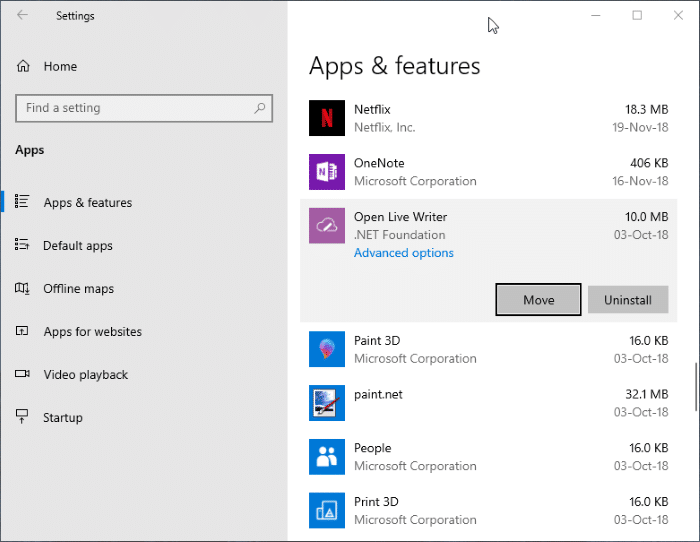Click the Home icon in sidebar

(23, 66)
